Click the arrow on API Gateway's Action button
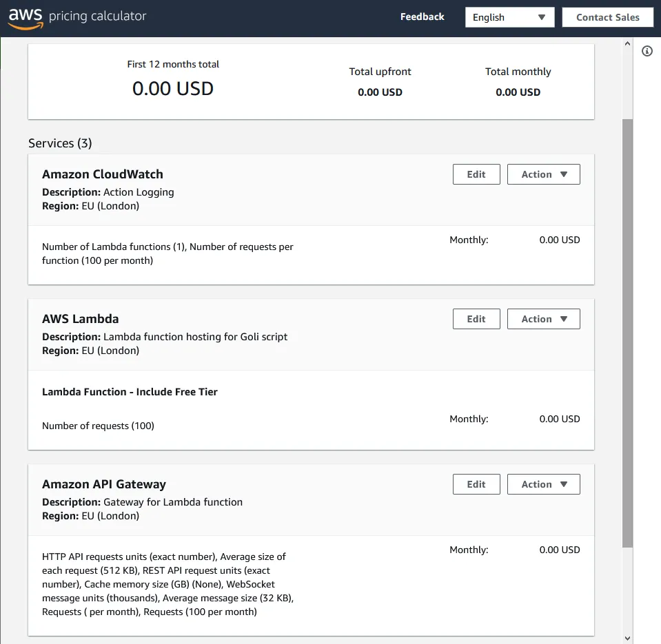Image resolution: width=661 pixels, height=644 pixels. (562, 484)
